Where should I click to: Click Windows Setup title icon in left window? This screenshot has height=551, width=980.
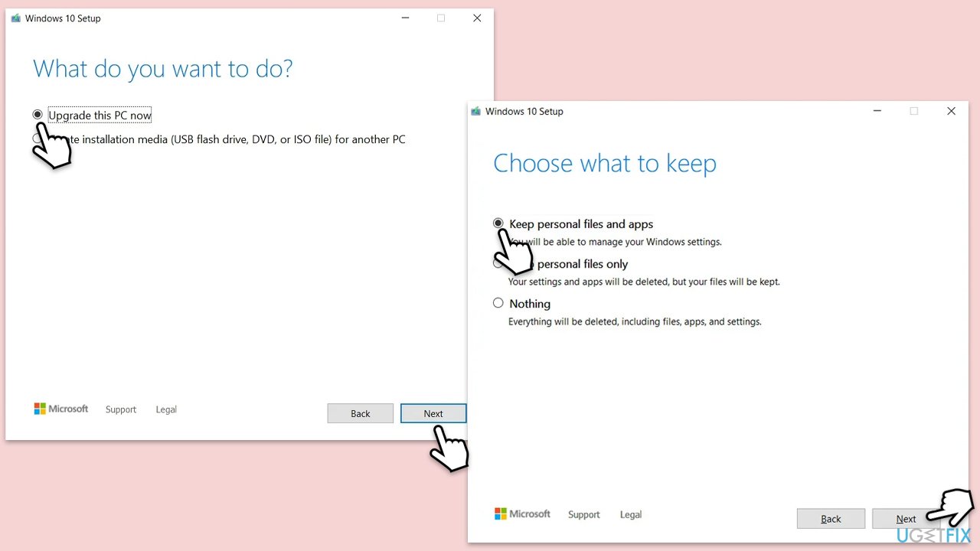(15, 18)
